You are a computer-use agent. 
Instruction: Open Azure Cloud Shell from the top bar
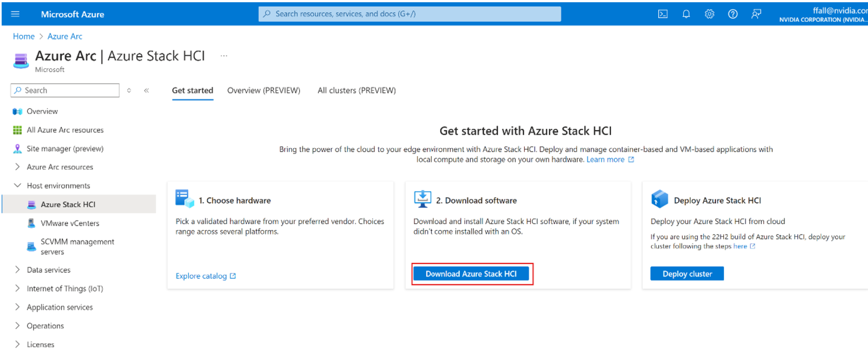tap(662, 14)
